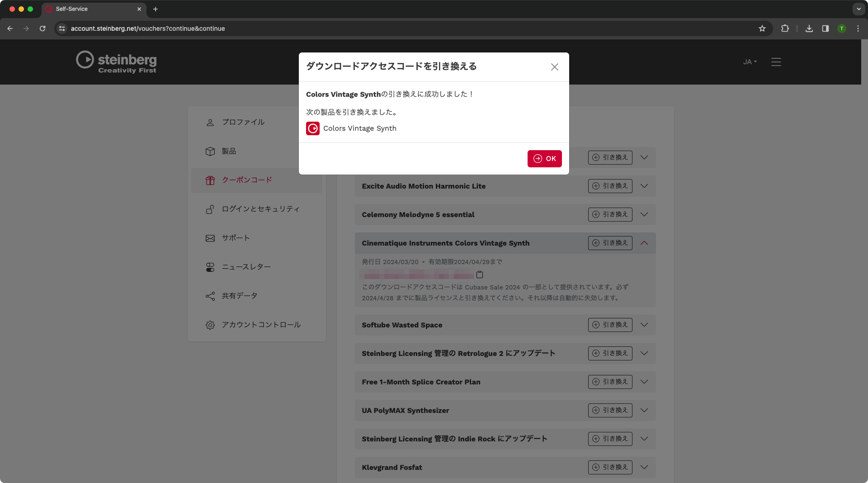Redeem Klevgrand Fosfat voucher
The height and width of the screenshot is (483, 868).
(x=610, y=467)
